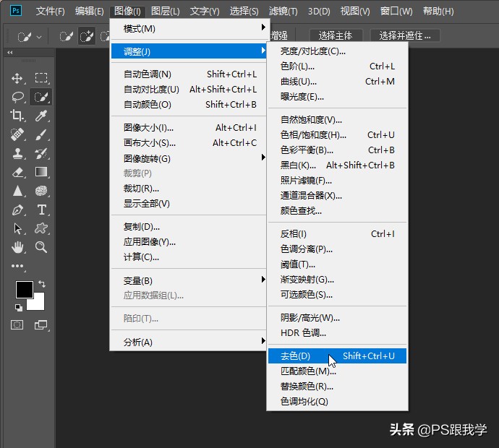Image resolution: width=499 pixels, height=448 pixels.
Task: Select the Zoom magnifier tool
Action: [41, 247]
